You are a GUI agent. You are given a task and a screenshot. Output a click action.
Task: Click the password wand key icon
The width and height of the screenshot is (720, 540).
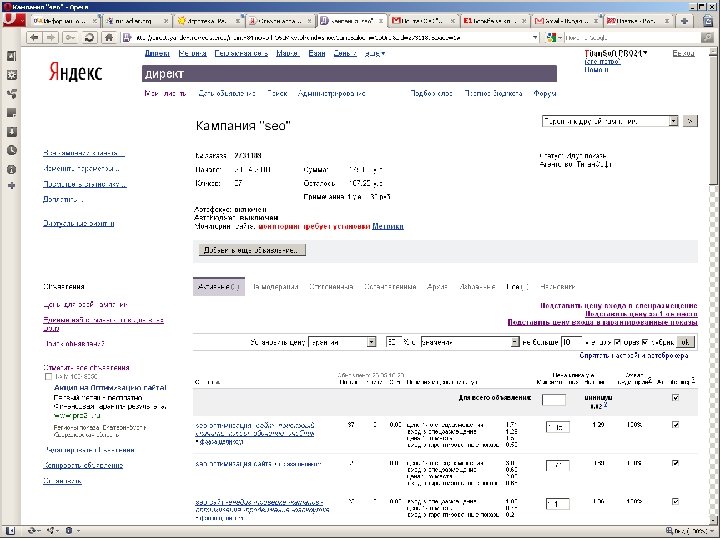pyautogui.click(x=70, y=38)
